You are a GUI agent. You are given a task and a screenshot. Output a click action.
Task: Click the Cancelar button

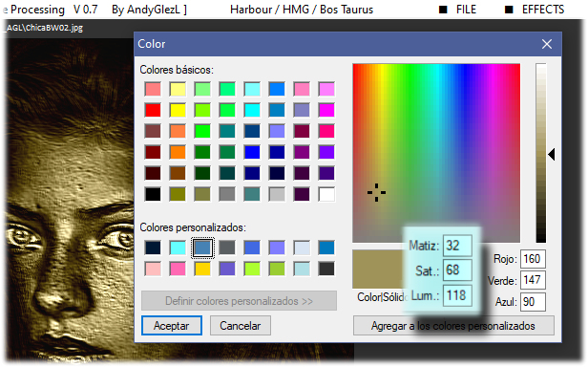point(240,326)
